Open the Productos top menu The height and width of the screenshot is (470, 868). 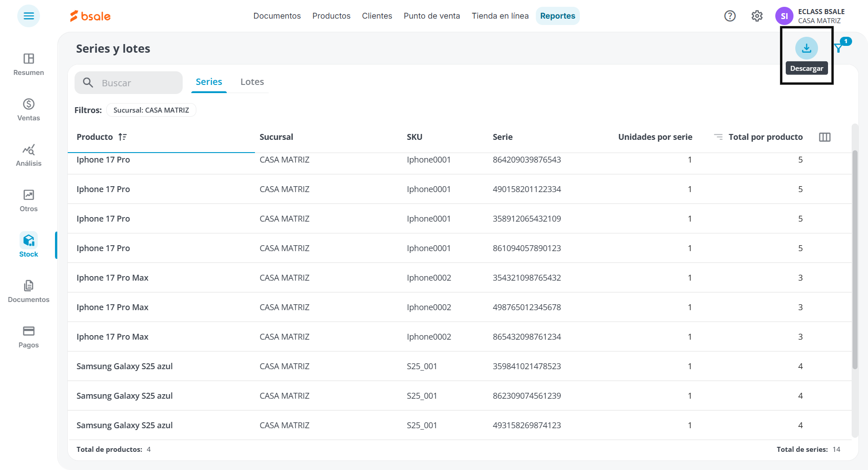(x=331, y=16)
